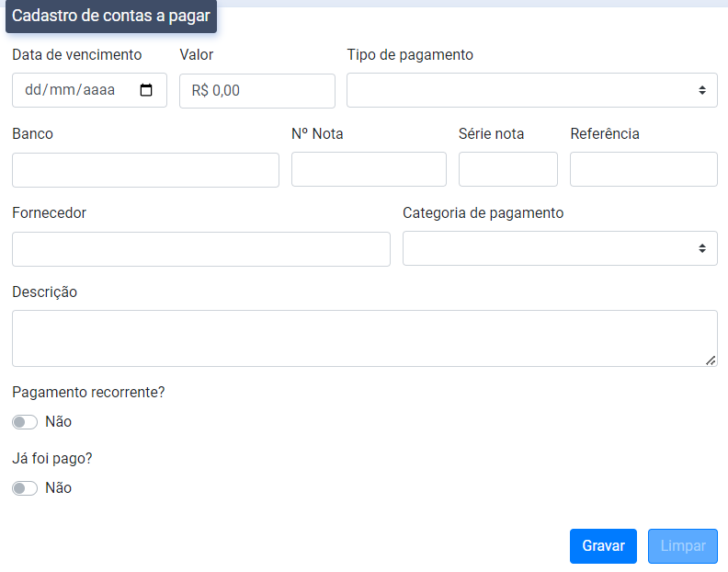The width and height of the screenshot is (728, 572).
Task: Open the Categoria de pagamento dropdown
Action: (560, 248)
